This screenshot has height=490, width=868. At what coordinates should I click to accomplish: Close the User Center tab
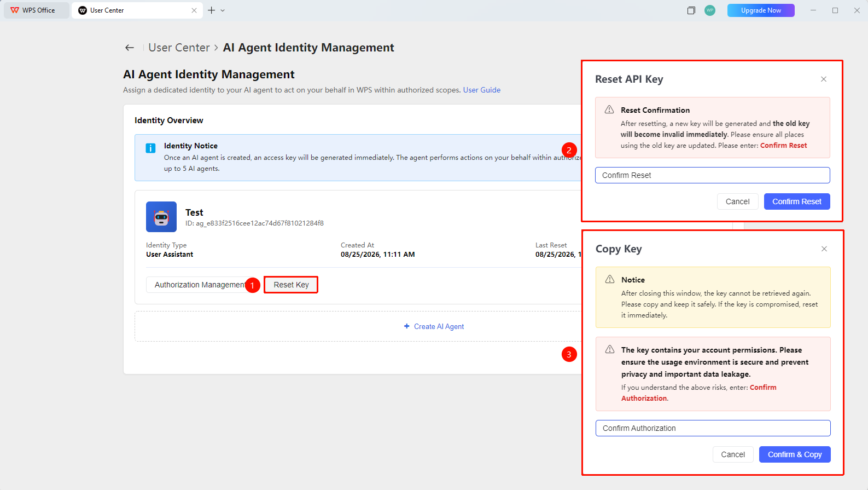click(194, 10)
